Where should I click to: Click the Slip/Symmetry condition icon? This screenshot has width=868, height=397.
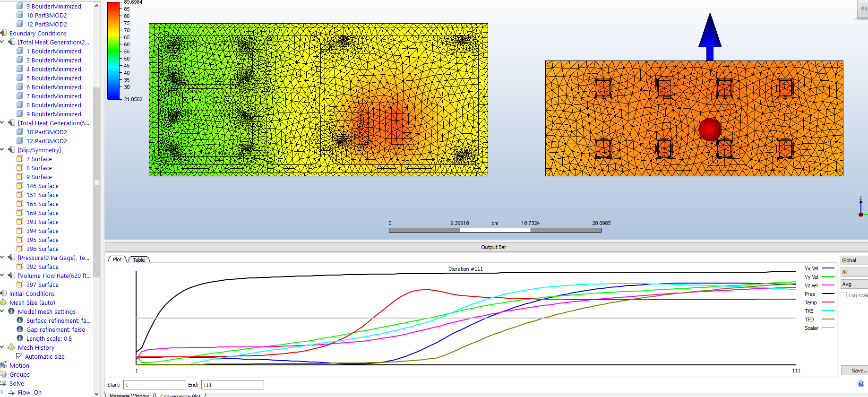point(11,150)
